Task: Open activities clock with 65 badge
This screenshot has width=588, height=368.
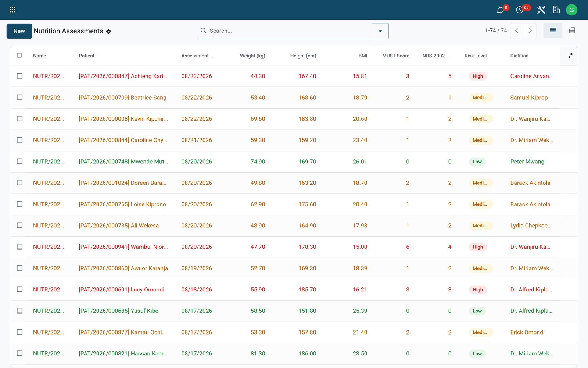Action: 519,10
